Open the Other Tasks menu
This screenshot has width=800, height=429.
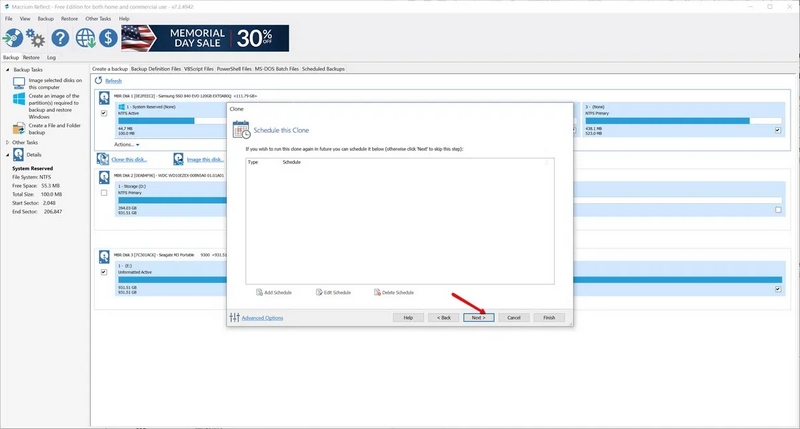98,18
